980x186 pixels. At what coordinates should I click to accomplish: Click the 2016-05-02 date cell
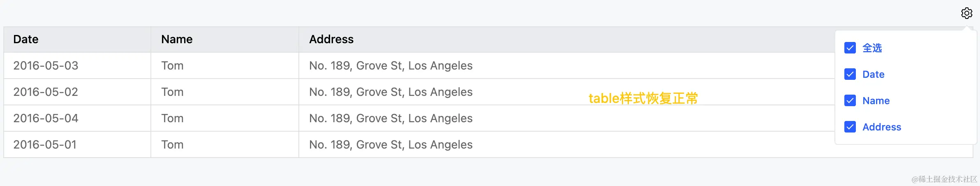click(x=77, y=92)
